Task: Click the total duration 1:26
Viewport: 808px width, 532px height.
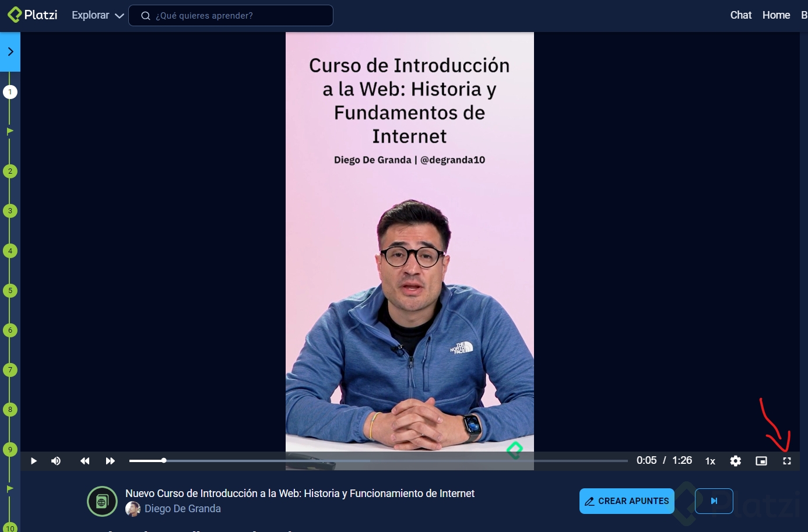Action: tap(682, 460)
